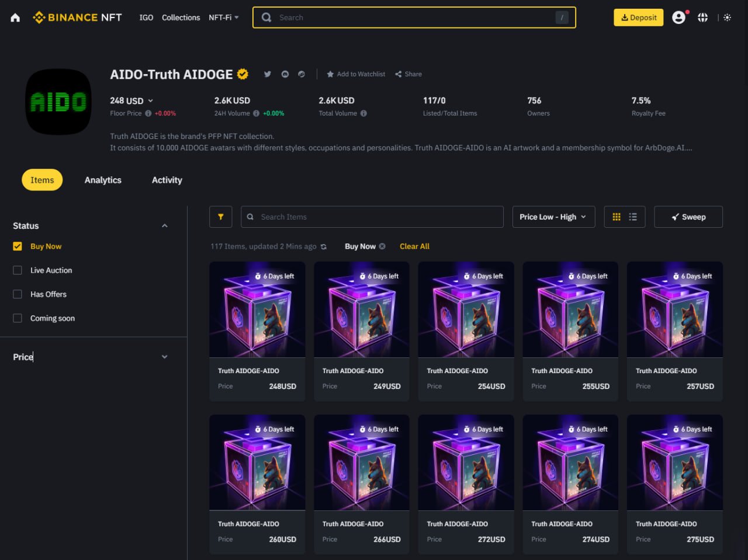
Task: Click the slash shortcut key in search bar
Action: click(x=562, y=18)
